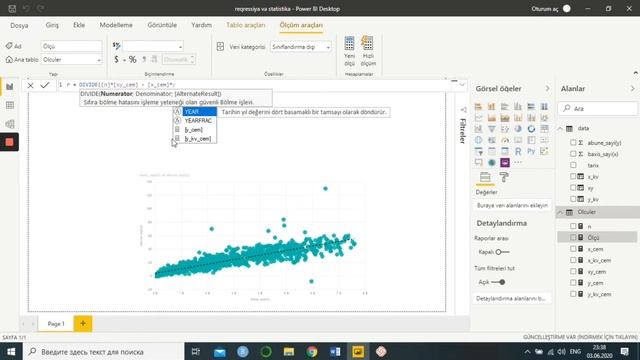Select the Python visual
This screenshot has height=360, width=640.
[531, 151]
